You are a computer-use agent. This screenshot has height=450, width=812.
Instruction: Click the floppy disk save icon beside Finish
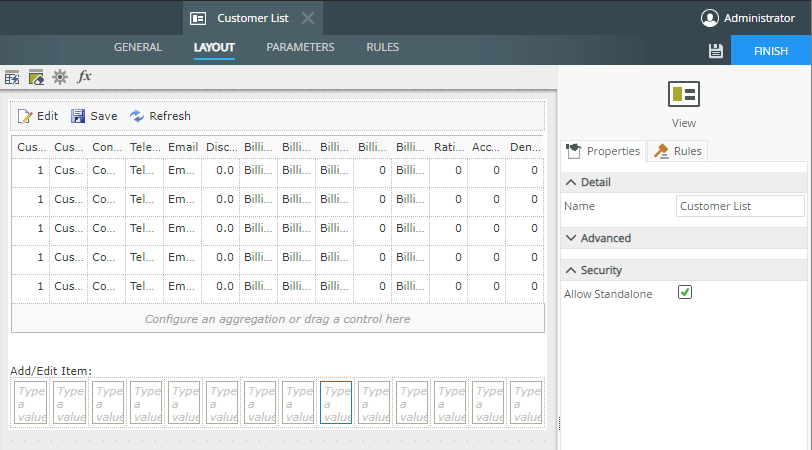coord(715,51)
